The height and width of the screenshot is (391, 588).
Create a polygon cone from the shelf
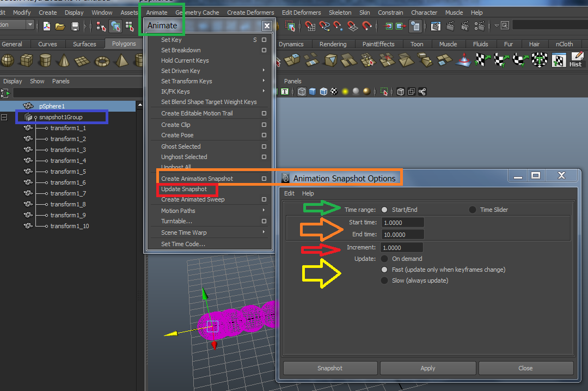pyautogui.click(x=64, y=60)
